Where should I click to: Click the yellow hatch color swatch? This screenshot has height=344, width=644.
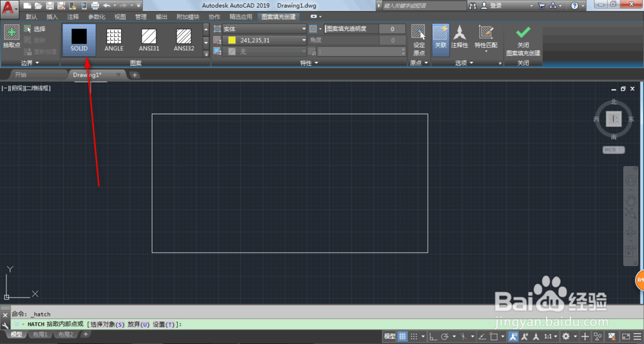point(232,41)
